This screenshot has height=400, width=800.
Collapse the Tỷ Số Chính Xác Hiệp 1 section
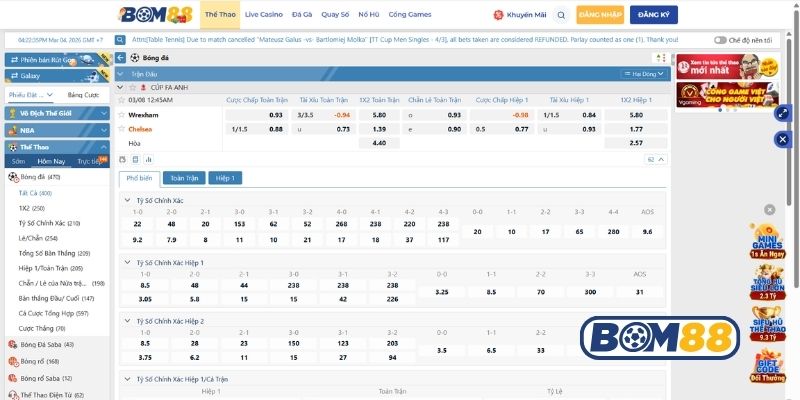click(x=127, y=262)
